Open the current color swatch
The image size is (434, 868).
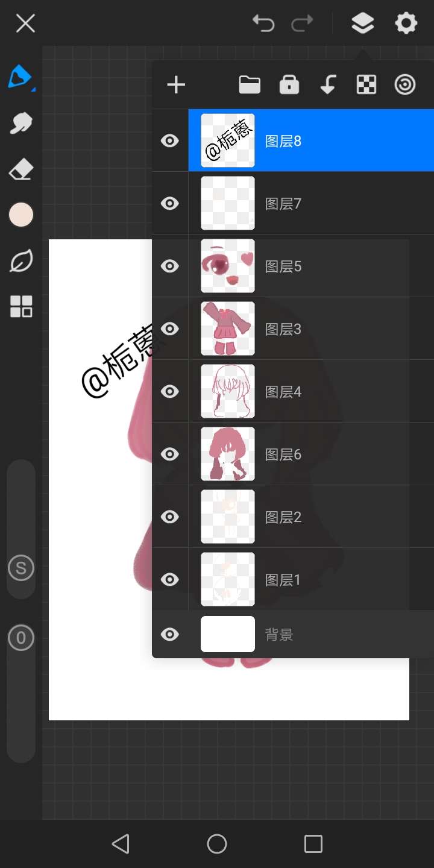(x=21, y=215)
